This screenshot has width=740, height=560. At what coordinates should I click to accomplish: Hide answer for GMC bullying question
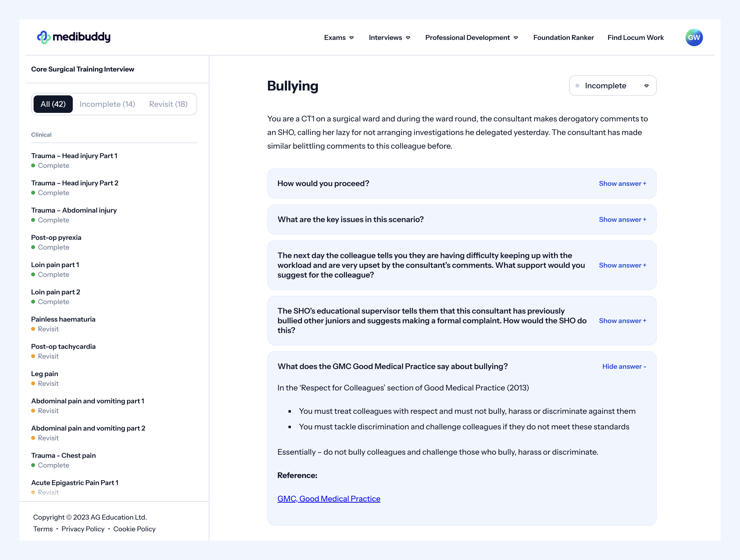[x=624, y=366]
